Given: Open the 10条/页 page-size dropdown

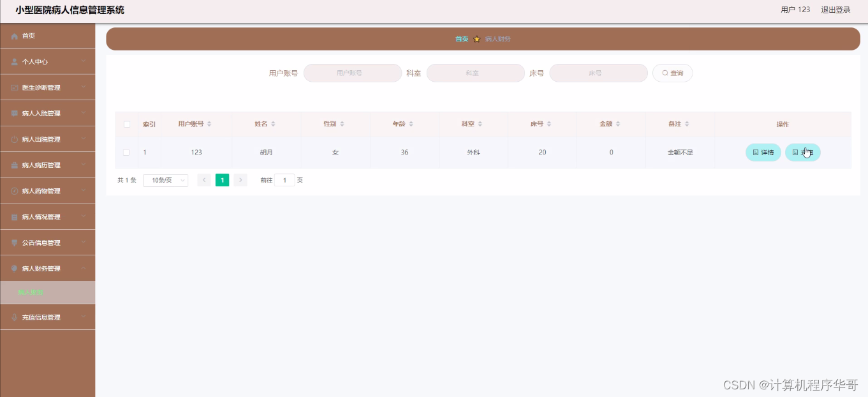Looking at the screenshot, I should pos(166,181).
